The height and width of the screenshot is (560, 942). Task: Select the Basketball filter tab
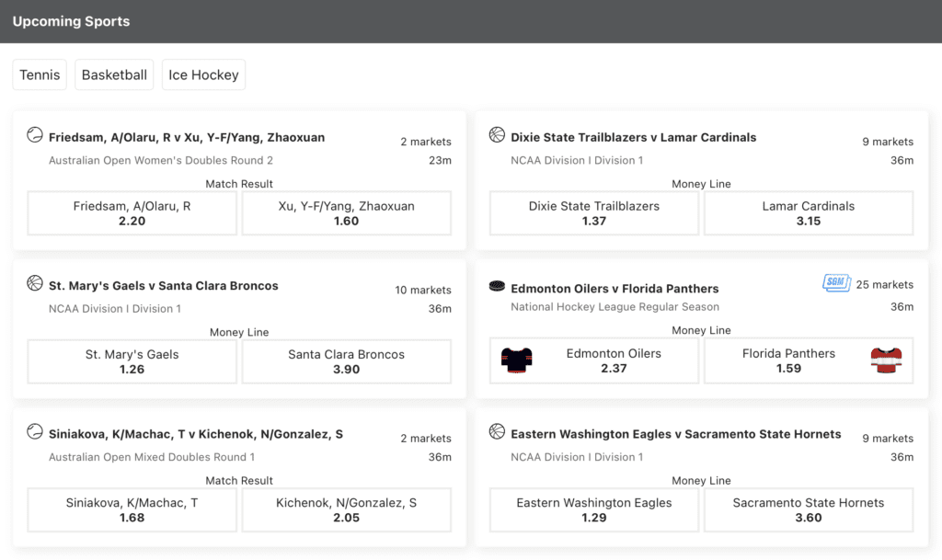[114, 75]
